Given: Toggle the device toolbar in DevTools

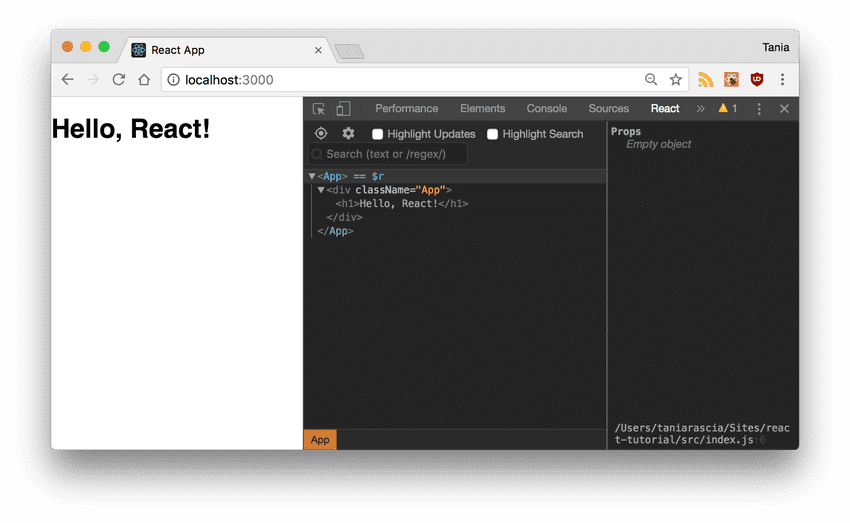Looking at the screenshot, I should pos(343,109).
